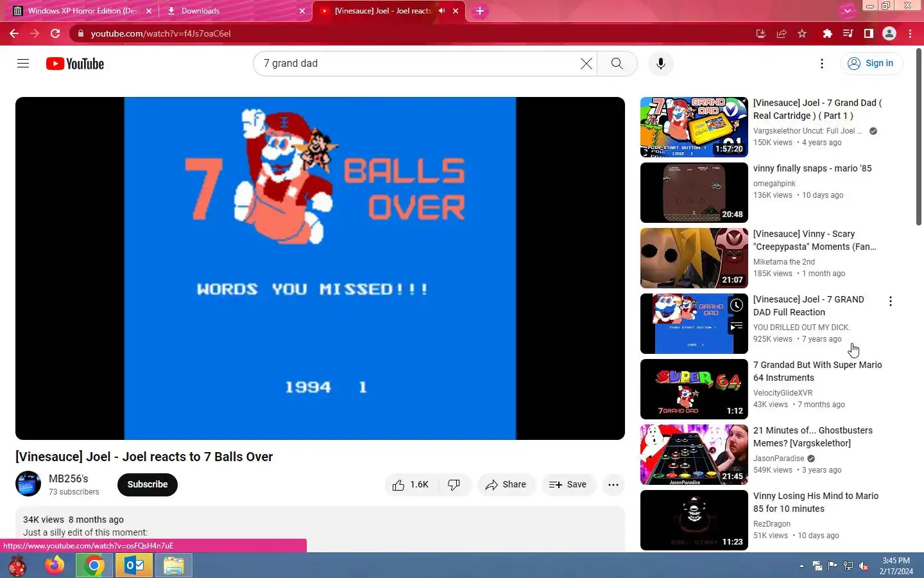Open the Start button on taskbar
Image resolution: width=924 pixels, height=578 pixels.
[17, 566]
